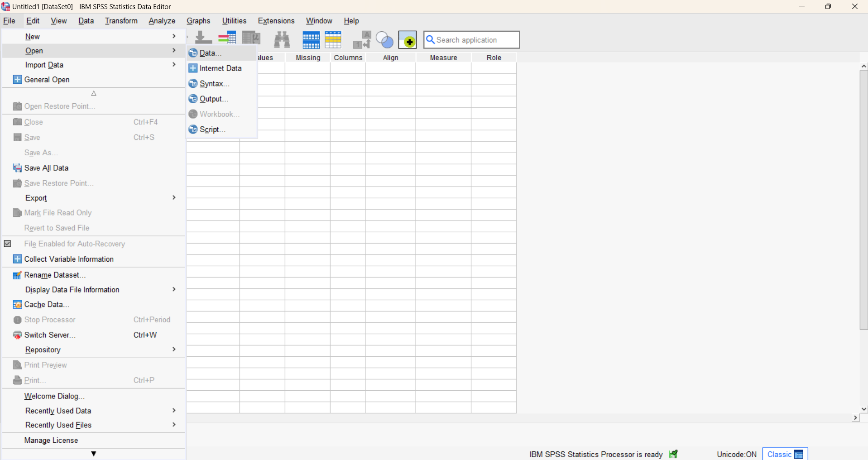Click the Measure column header
The image size is (868, 460).
click(444, 57)
